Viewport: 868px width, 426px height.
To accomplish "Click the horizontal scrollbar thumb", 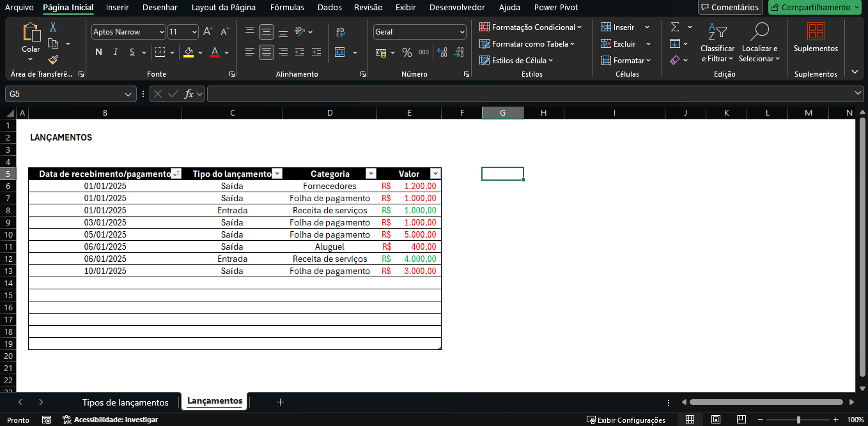I will (x=766, y=402).
